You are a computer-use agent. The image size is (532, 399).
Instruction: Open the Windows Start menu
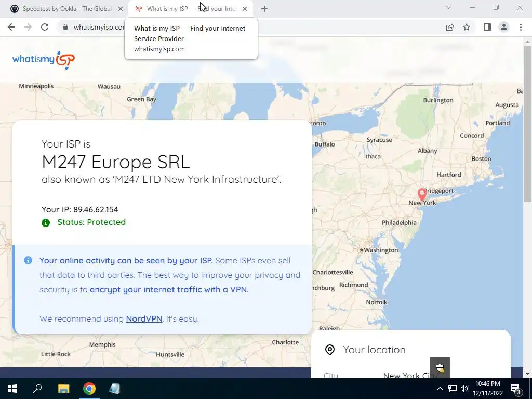coord(12,389)
